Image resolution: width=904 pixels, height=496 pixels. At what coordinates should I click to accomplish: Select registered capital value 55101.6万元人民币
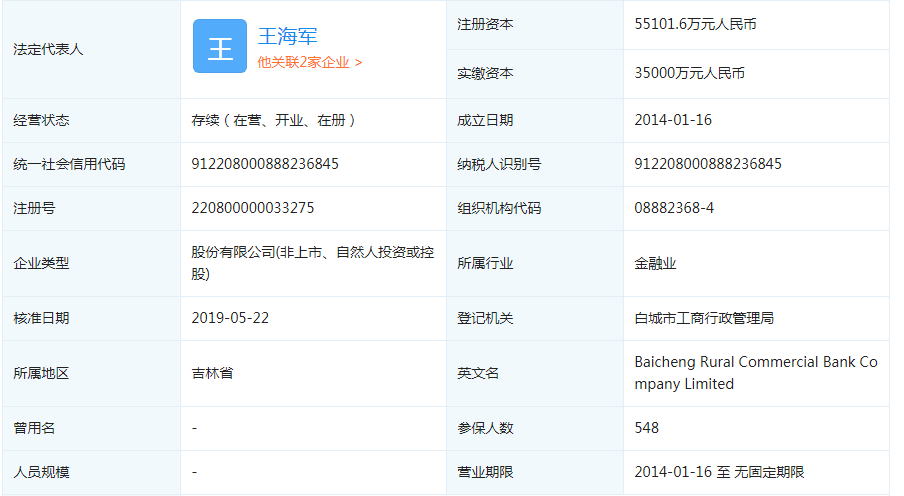click(695, 24)
